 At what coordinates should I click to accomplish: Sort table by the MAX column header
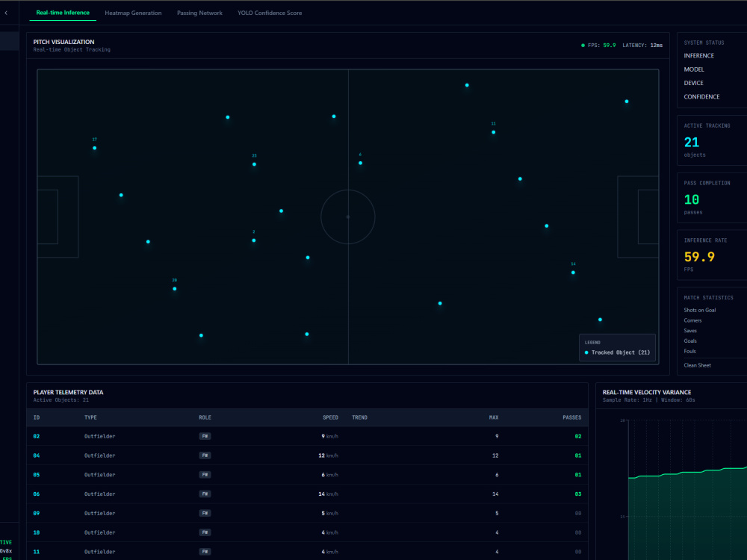tap(494, 417)
